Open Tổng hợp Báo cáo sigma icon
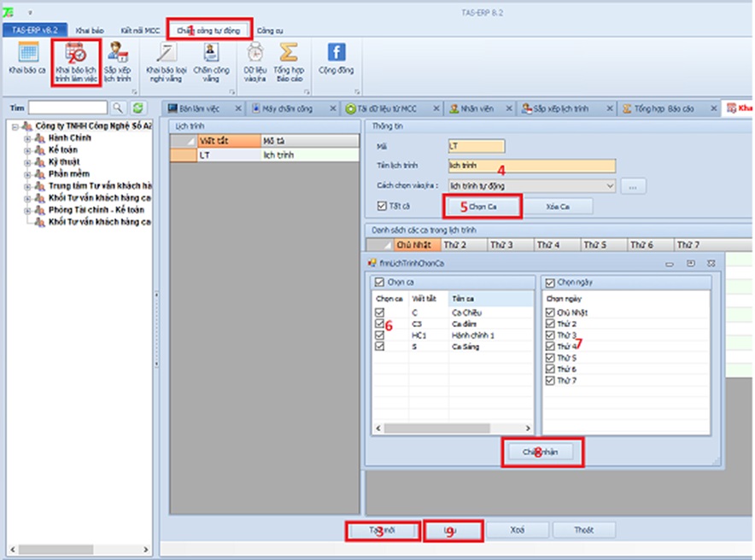 click(x=288, y=54)
